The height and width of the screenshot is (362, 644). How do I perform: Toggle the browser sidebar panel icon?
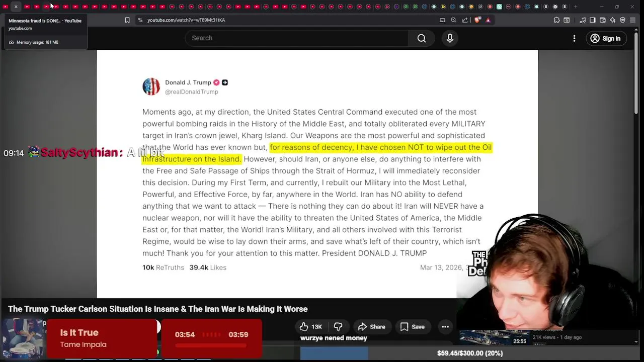[x=593, y=20]
